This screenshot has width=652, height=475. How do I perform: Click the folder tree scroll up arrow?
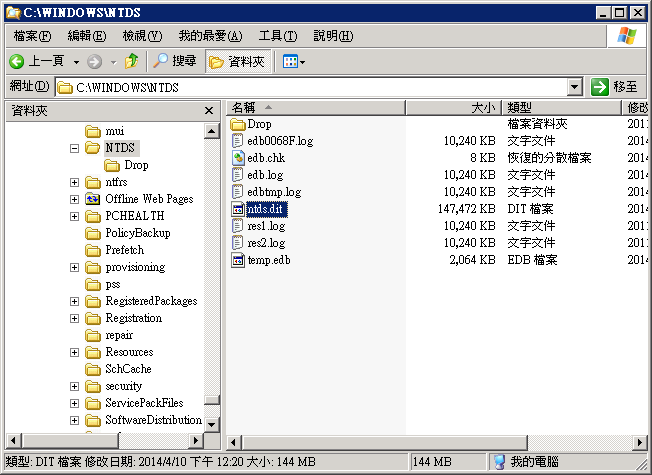point(212,131)
